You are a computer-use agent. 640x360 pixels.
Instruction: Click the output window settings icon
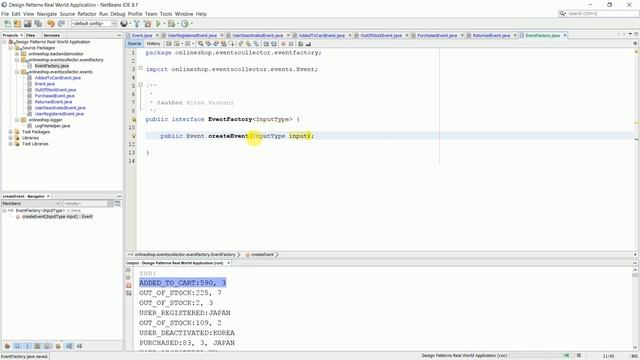tap(129, 293)
